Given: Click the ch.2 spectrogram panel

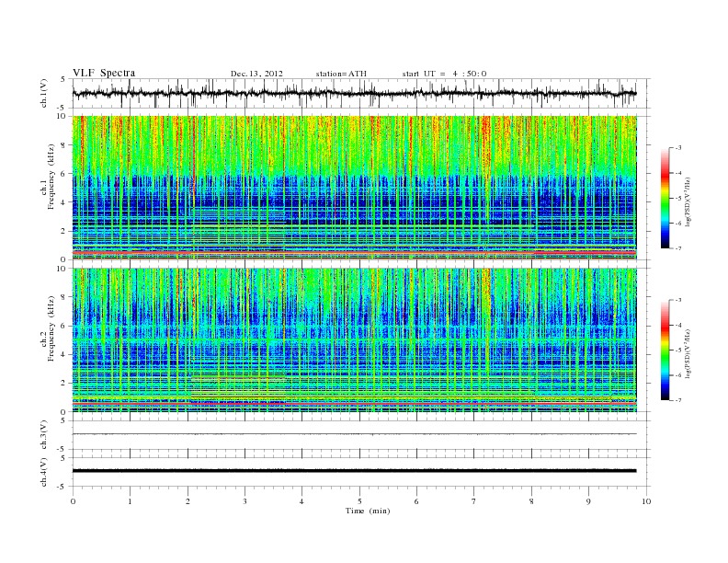Looking at the screenshot, I should [354, 340].
